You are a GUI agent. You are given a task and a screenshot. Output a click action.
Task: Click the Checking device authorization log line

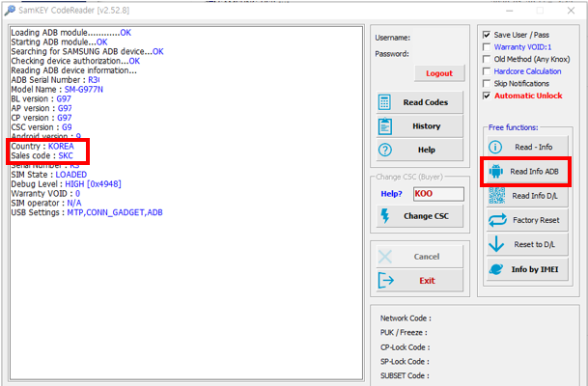tap(75, 61)
